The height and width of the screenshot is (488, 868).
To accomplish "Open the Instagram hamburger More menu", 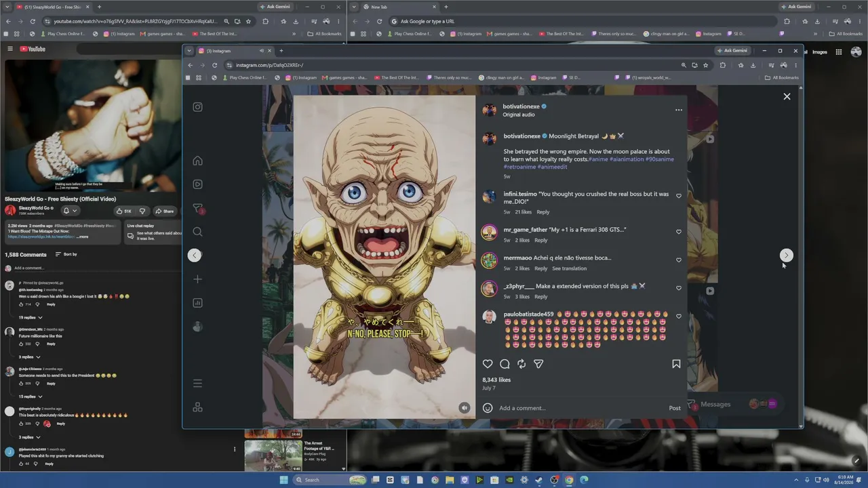I will click(x=197, y=384).
